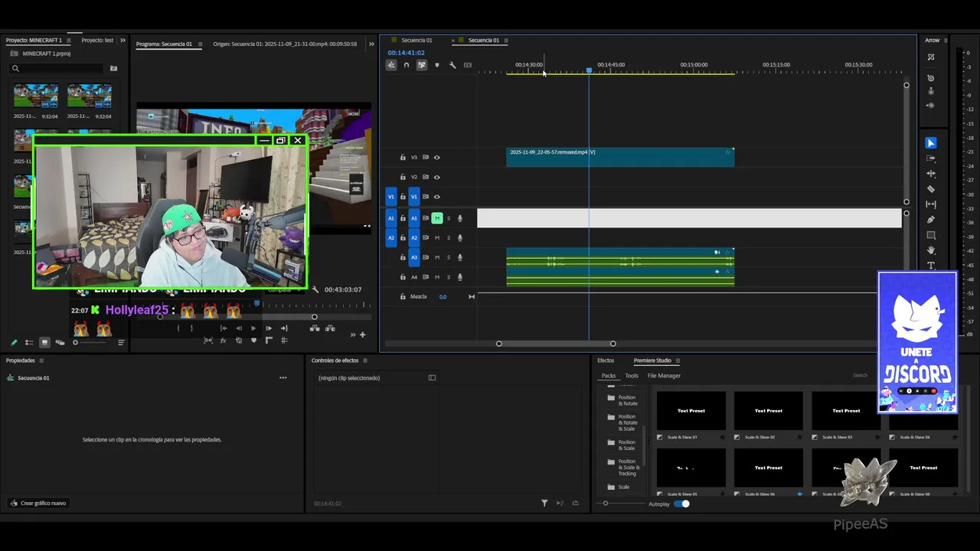The width and height of the screenshot is (980, 551).
Task: Select the Ripple Edit tool
Action: (931, 174)
